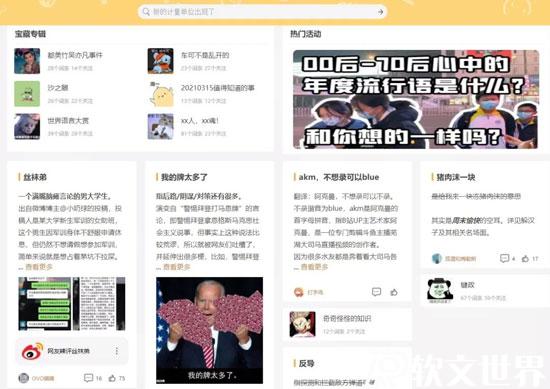The height and width of the screenshot is (389, 550).
Task: Expand 查看更多 in akm card
Action: [x=314, y=267]
